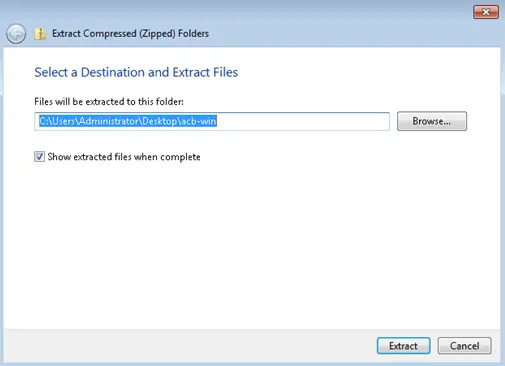Open the Browse... folder picker
Viewport: 505px width, 366px height.
[x=432, y=121]
